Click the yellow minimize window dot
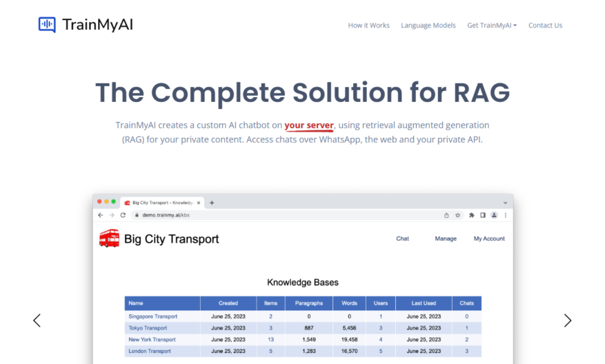The width and height of the screenshot is (605, 364). pyautogui.click(x=106, y=202)
